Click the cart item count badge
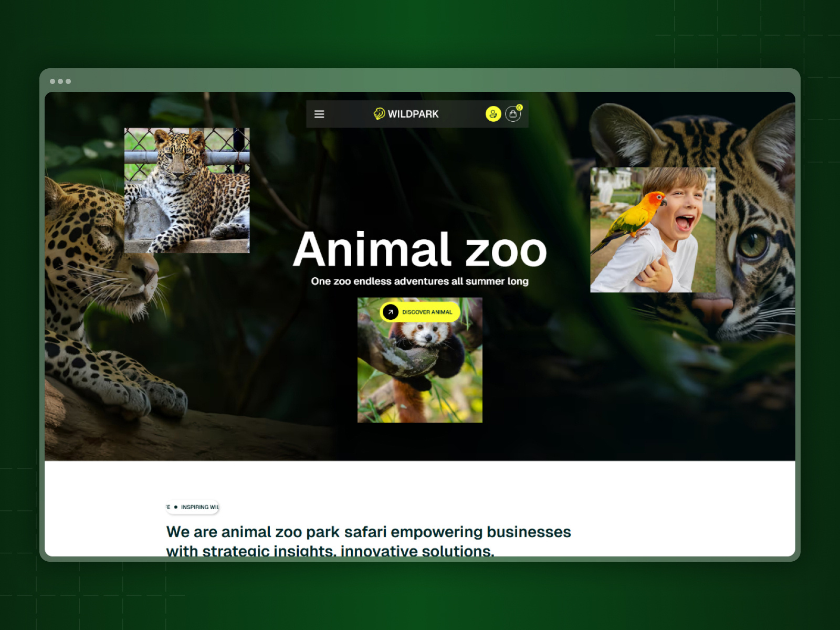The height and width of the screenshot is (630, 840). tap(518, 108)
